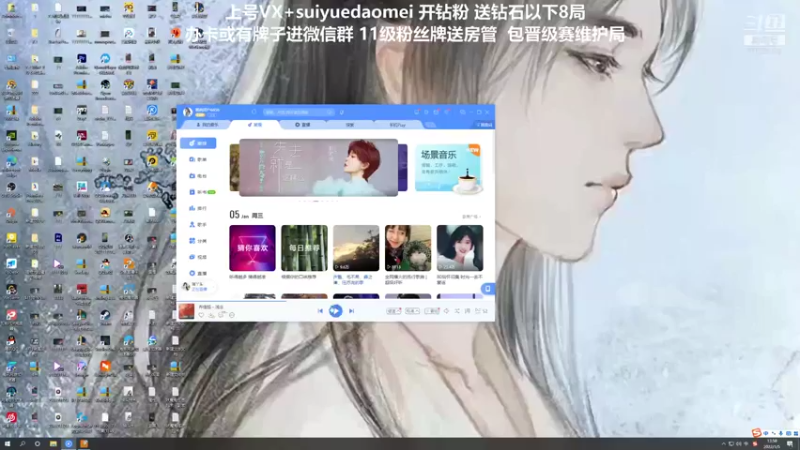This screenshot has width=800, height=450.
Task: Switch to the 直播 tab in top bar
Action: [x=303, y=125]
